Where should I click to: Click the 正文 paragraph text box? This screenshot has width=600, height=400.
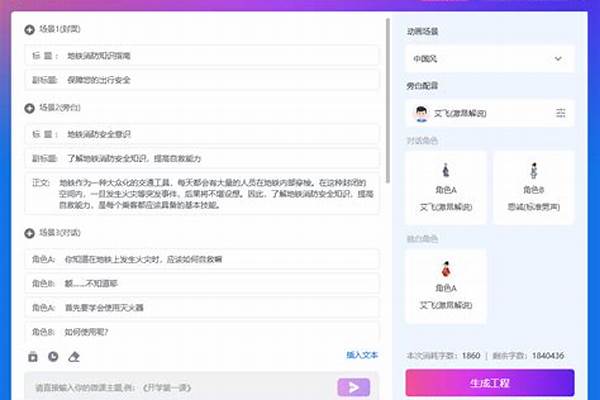point(202,193)
